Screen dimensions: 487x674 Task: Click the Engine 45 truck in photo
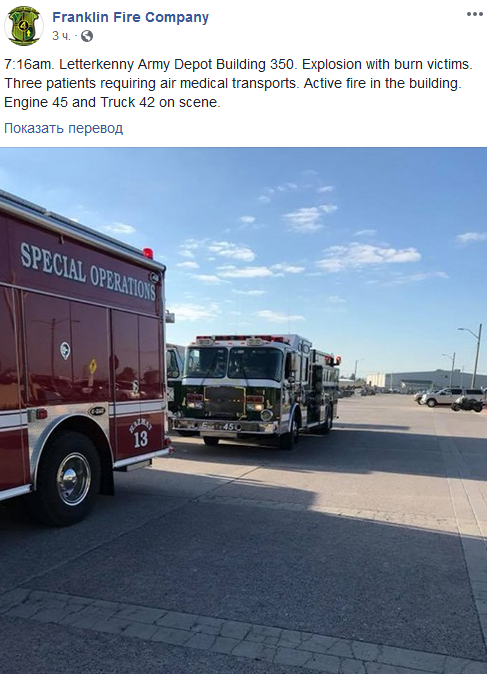click(x=256, y=390)
